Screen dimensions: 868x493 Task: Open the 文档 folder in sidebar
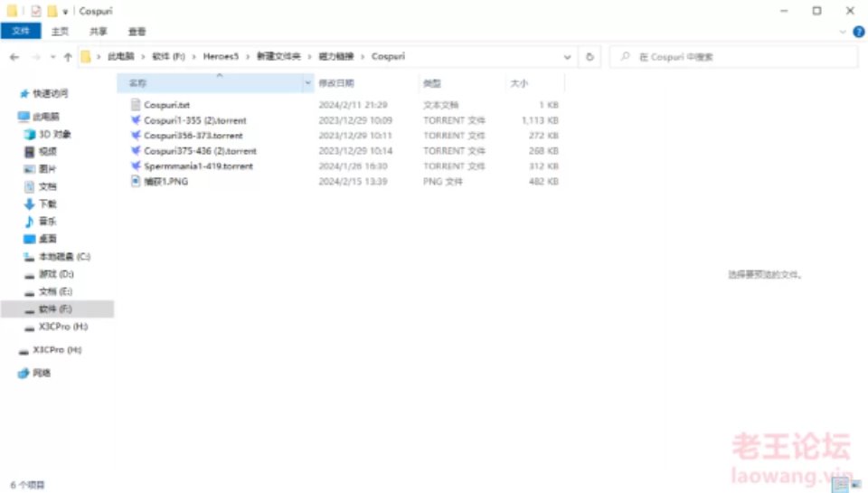tap(48, 186)
